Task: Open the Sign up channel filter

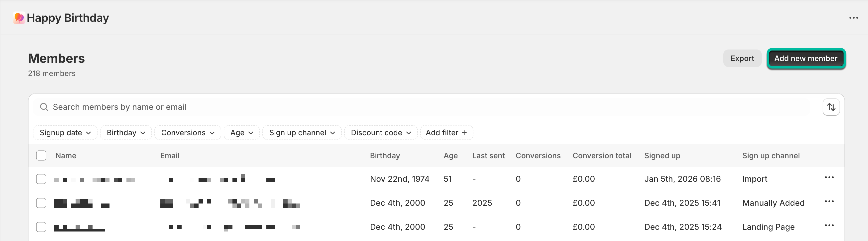Action: pyautogui.click(x=302, y=133)
